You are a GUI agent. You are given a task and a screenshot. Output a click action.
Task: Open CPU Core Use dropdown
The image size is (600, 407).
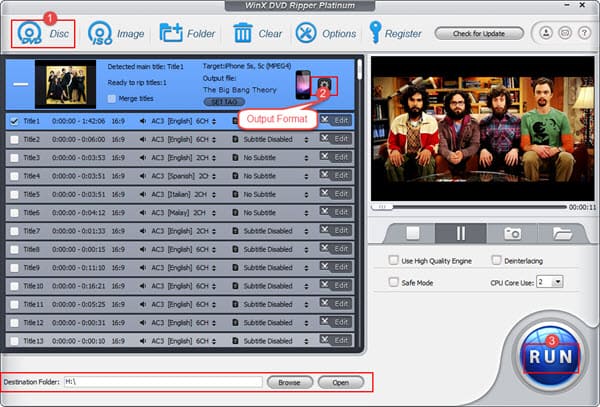[x=558, y=282]
